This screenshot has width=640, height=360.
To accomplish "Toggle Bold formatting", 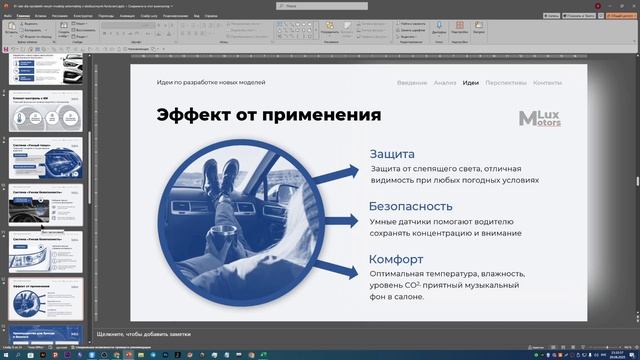I will point(105,34).
